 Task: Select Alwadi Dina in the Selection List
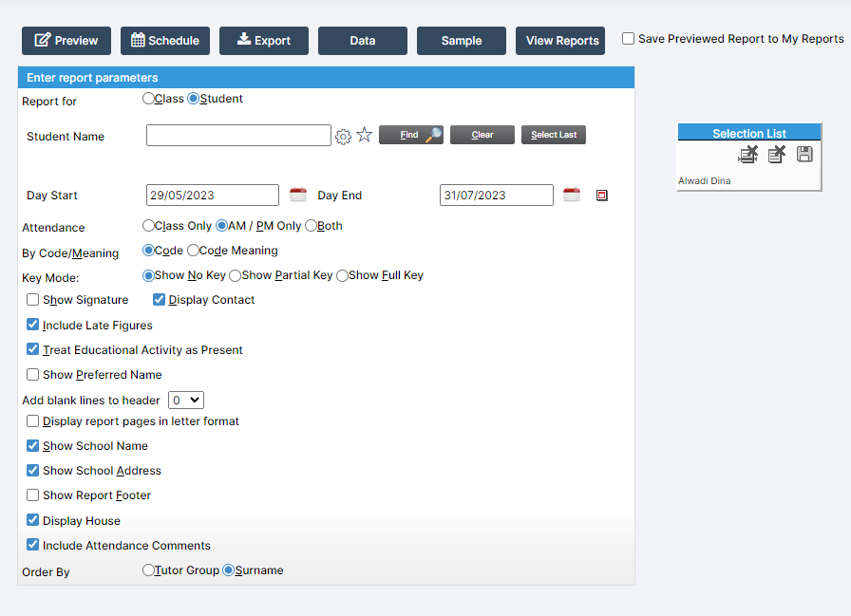pyautogui.click(x=705, y=181)
